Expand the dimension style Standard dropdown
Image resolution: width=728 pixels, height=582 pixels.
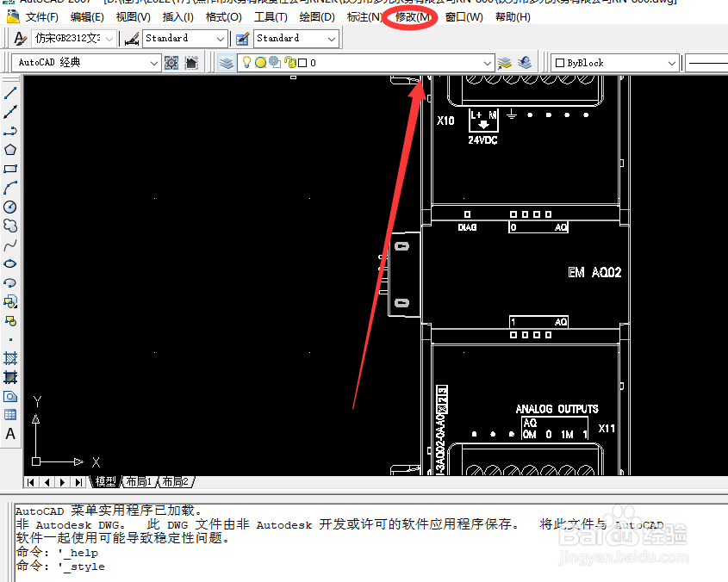[221, 39]
